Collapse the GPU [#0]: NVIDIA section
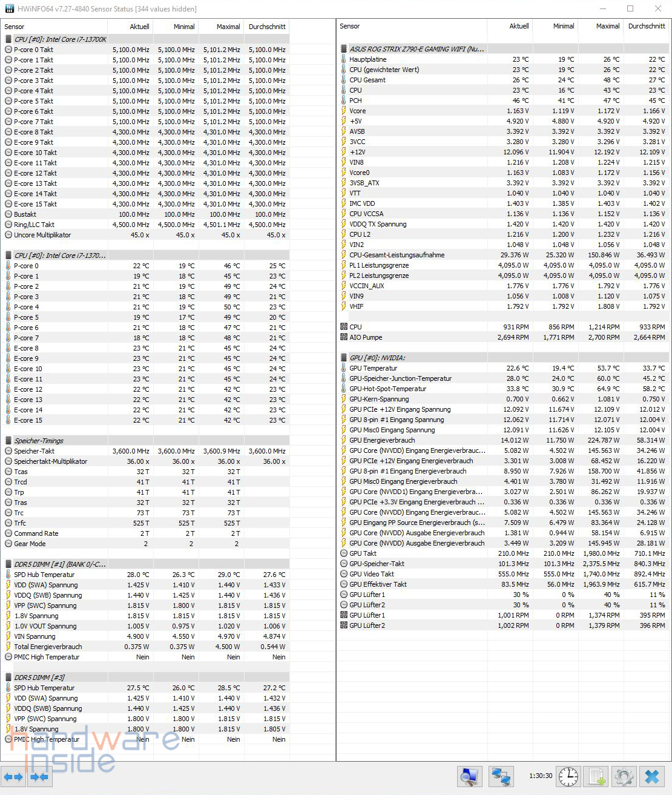The width and height of the screenshot is (672, 795). point(377,358)
